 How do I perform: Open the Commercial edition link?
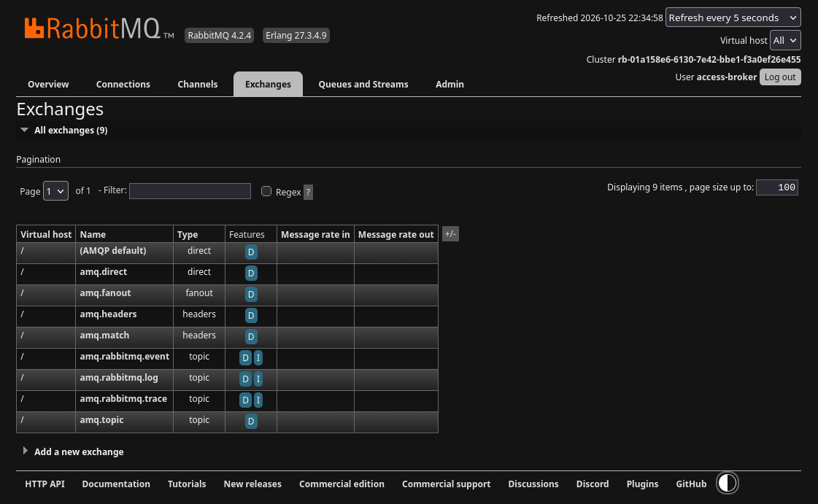tap(342, 484)
